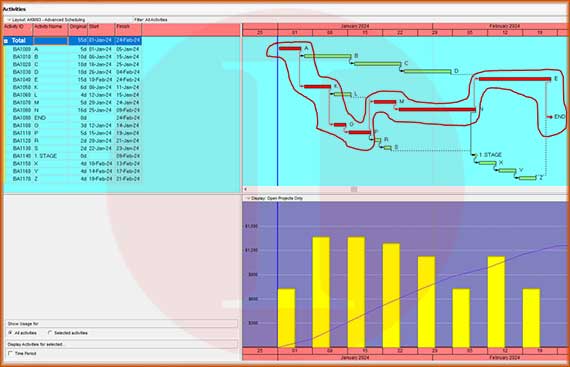Click the END milestone marker in Gantt chart
570x367 pixels.
[x=550, y=117]
